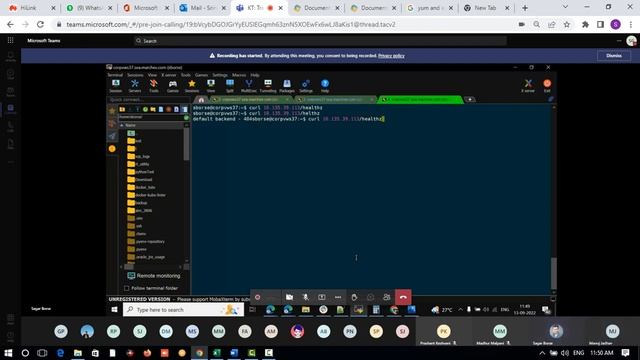Click the View toolbar icon
Viewport: 640px width, 360px height.
pos(211,86)
